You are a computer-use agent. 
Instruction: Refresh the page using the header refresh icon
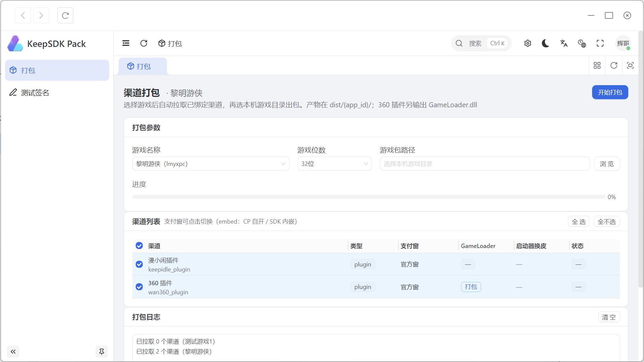tap(144, 43)
